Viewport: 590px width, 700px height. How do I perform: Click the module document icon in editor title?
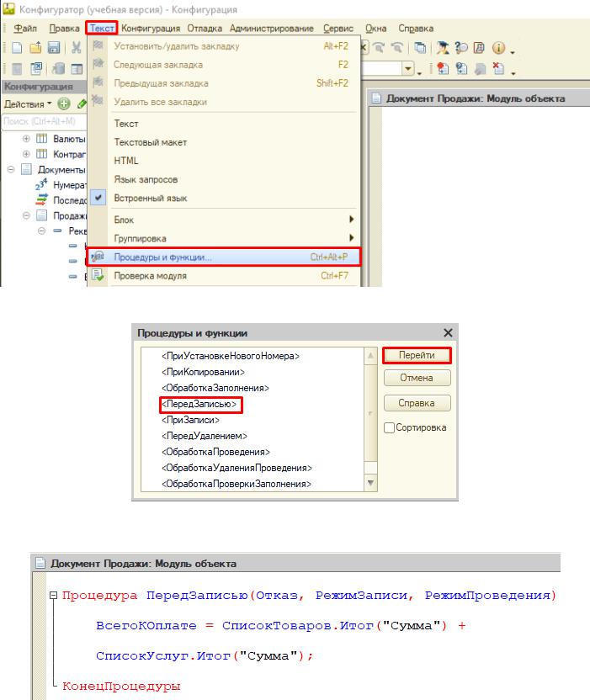[376, 98]
